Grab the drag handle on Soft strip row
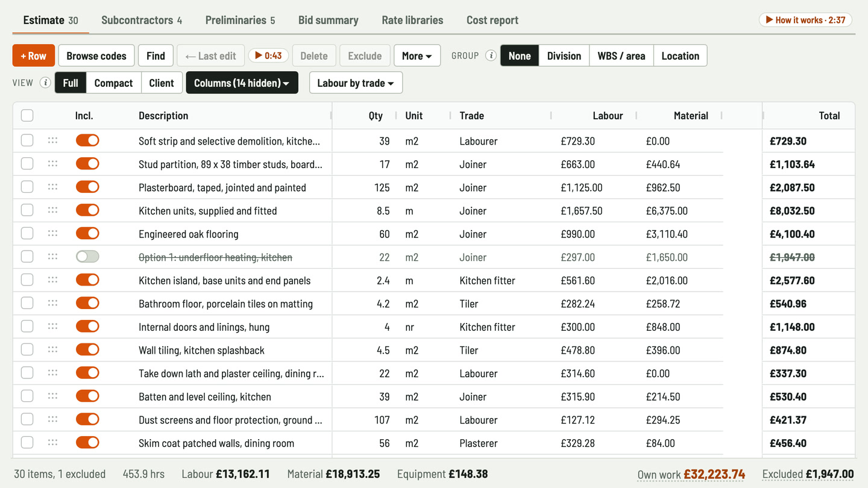 [x=52, y=140]
